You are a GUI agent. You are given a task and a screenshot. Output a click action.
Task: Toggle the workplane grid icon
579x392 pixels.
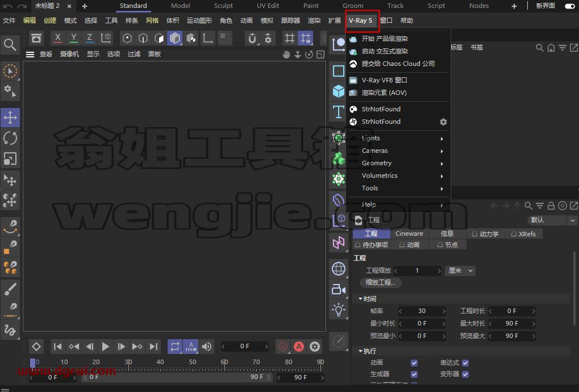290,38
